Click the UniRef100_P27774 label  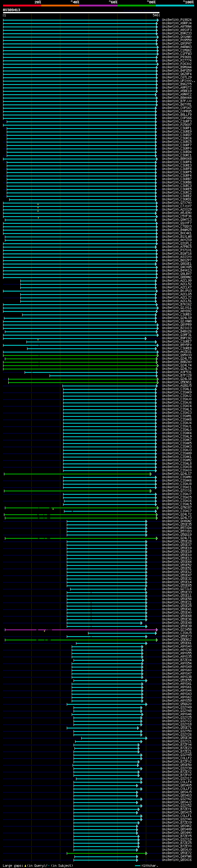(x=177, y=61)
